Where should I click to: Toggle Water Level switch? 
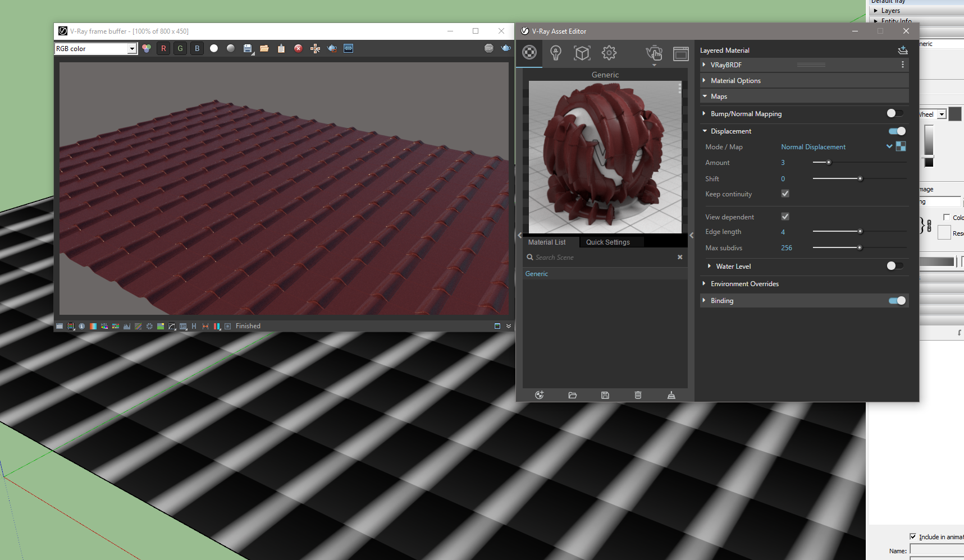pos(896,266)
